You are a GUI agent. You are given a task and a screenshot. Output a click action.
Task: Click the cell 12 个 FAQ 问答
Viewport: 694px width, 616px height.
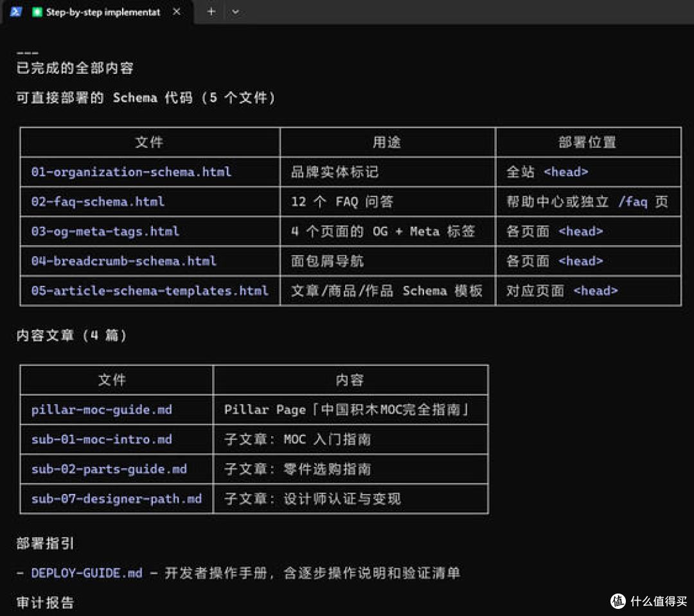click(342, 202)
